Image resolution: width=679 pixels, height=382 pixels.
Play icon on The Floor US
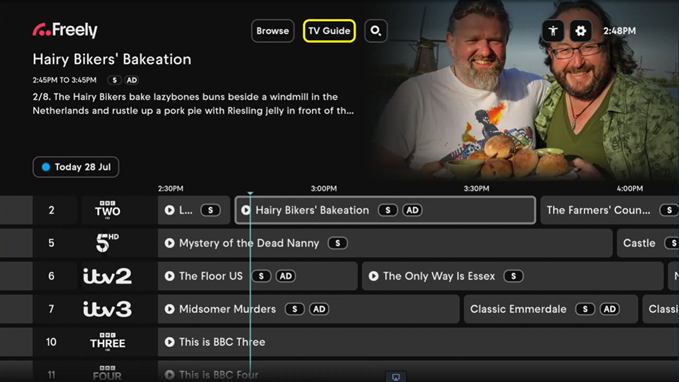(169, 276)
